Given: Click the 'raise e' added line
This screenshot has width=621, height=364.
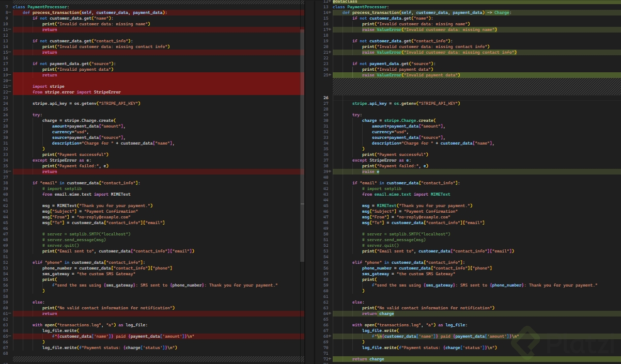Looking at the screenshot, I should pyautogui.click(x=370, y=171).
